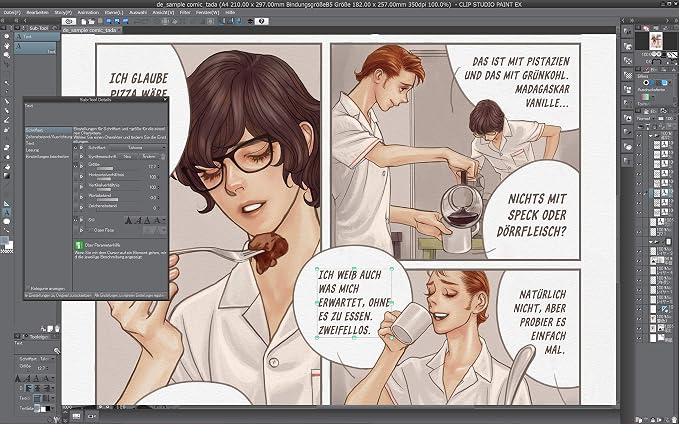Hide the highlighted selected layer
This screenshot has width=679, height=424.
pos(639,193)
